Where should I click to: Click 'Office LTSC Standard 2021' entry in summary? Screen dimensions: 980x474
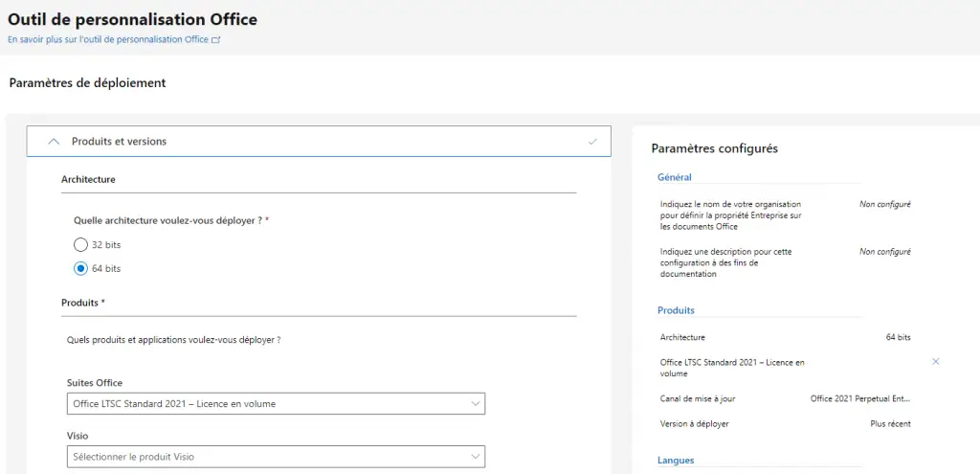point(732,368)
